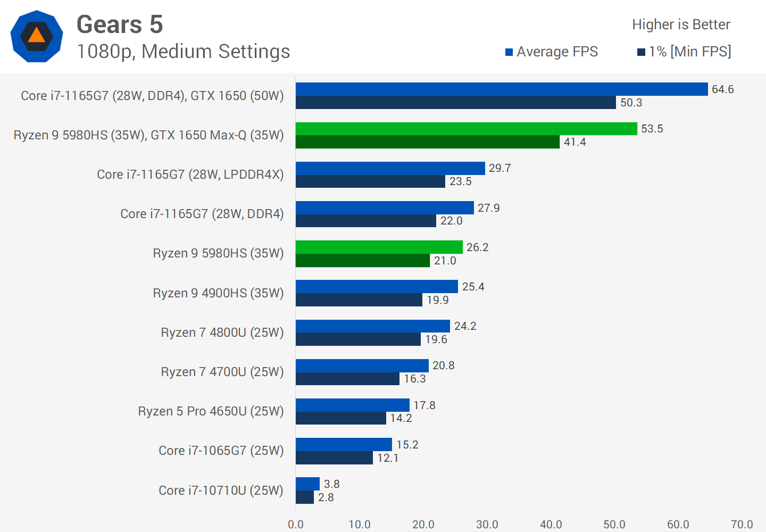Click the Core i7-1165G7 (28W, DDR4) label
This screenshot has width=766, height=532.
click(202, 214)
